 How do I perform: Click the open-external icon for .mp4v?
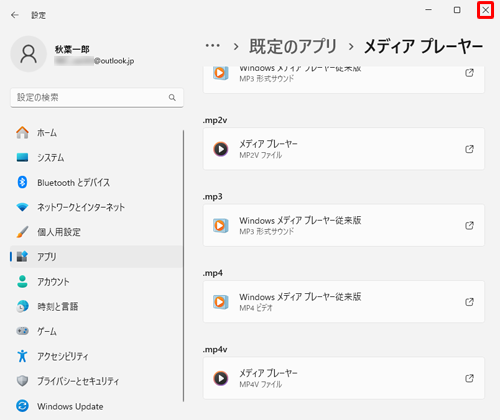point(469,378)
